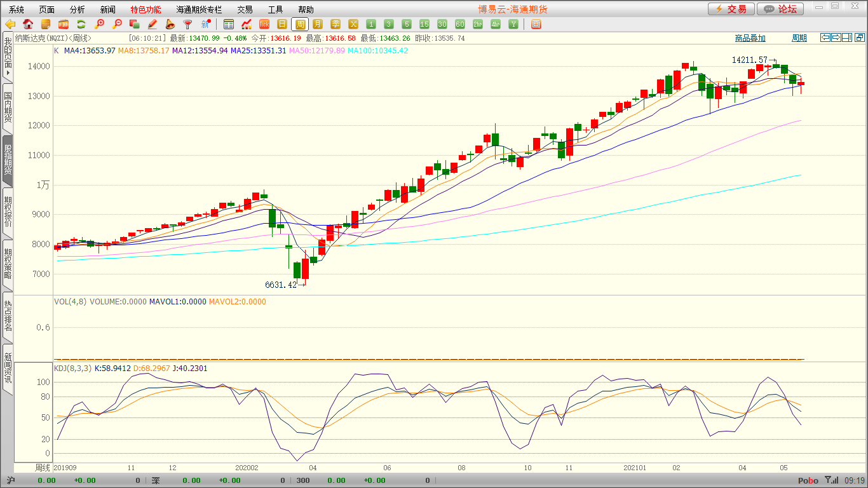Viewport: 868px width, 488px height.
Task: Click the 新 news icon
Action: pos(206,24)
